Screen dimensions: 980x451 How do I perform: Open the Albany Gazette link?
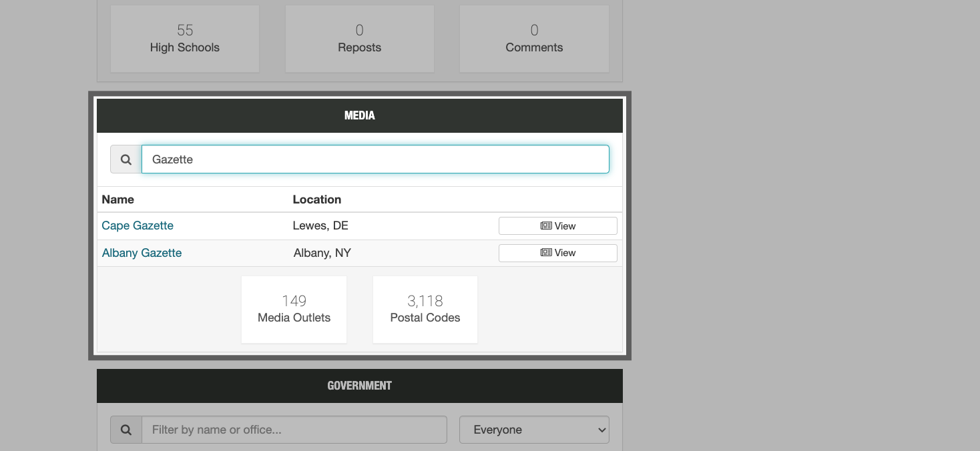click(x=142, y=253)
